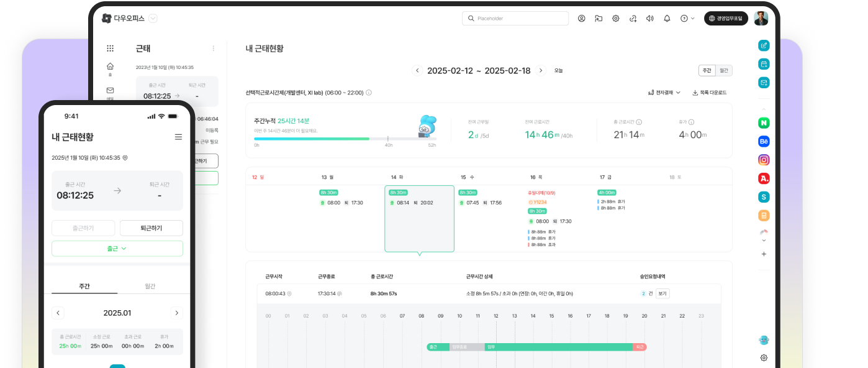Go to previous week with left arrow

pos(418,71)
